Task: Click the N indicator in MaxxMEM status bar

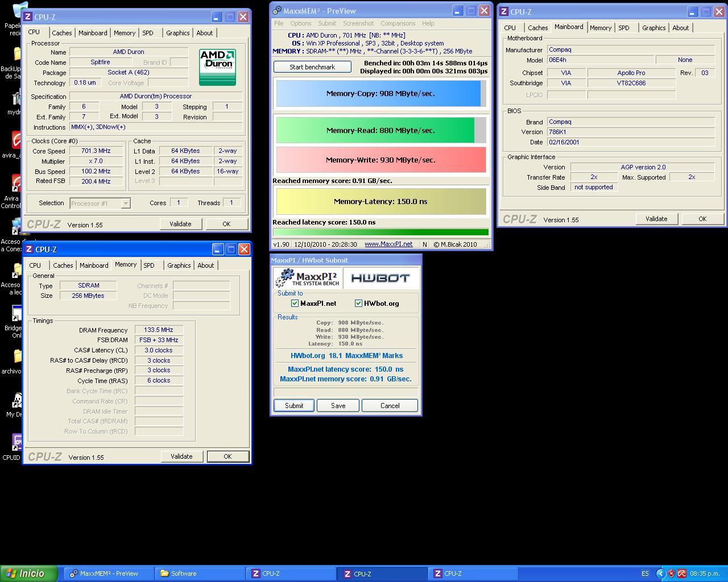Action: [424, 244]
